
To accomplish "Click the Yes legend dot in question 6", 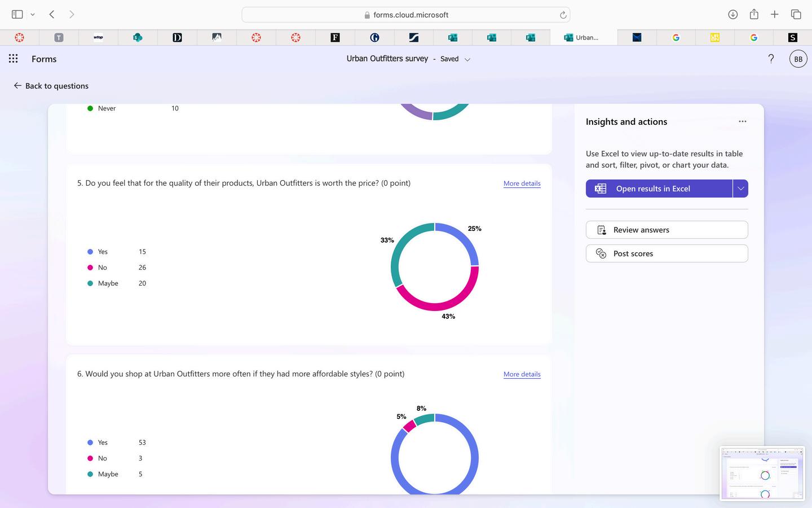I will tap(90, 443).
